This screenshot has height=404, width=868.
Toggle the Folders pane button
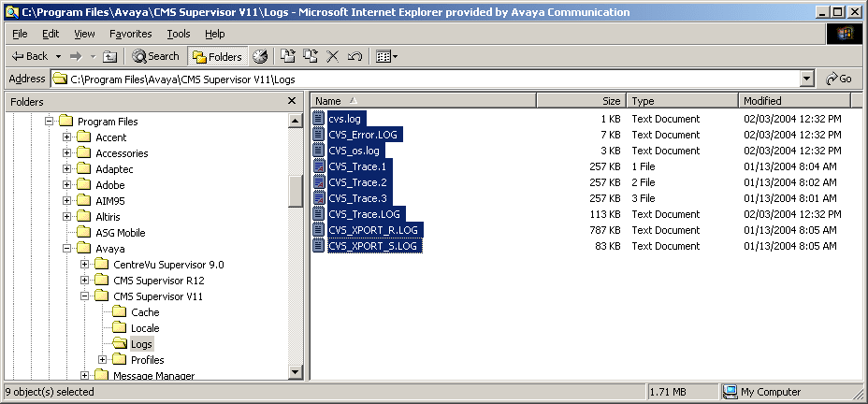click(x=218, y=56)
